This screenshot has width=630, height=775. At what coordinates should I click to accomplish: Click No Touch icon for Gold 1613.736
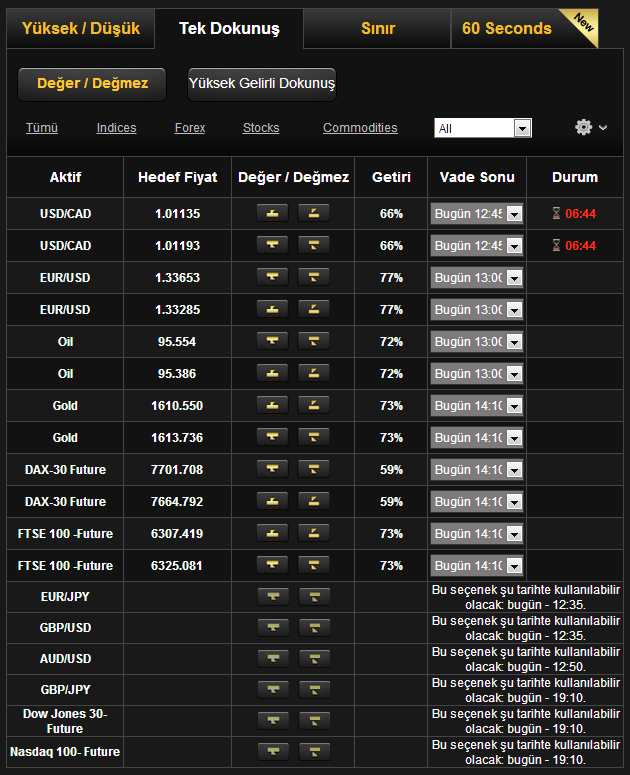313,437
